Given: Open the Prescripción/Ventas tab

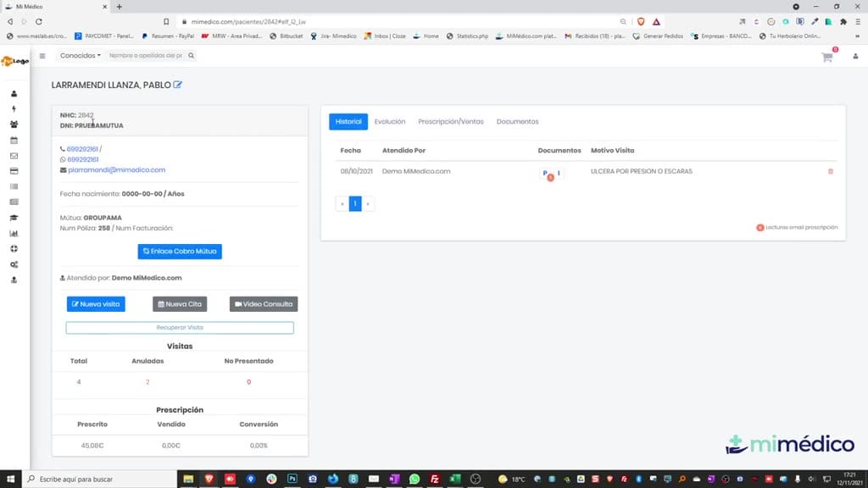Looking at the screenshot, I should tap(451, 122).
